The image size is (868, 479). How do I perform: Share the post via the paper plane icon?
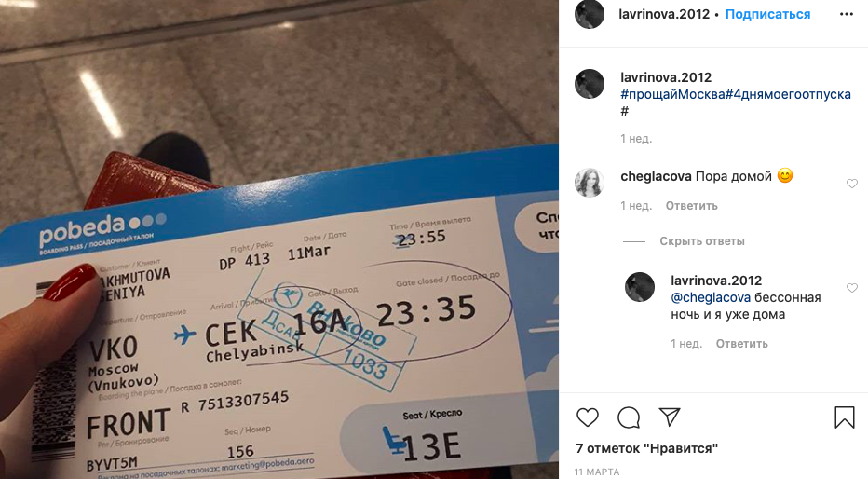(670, 417)
